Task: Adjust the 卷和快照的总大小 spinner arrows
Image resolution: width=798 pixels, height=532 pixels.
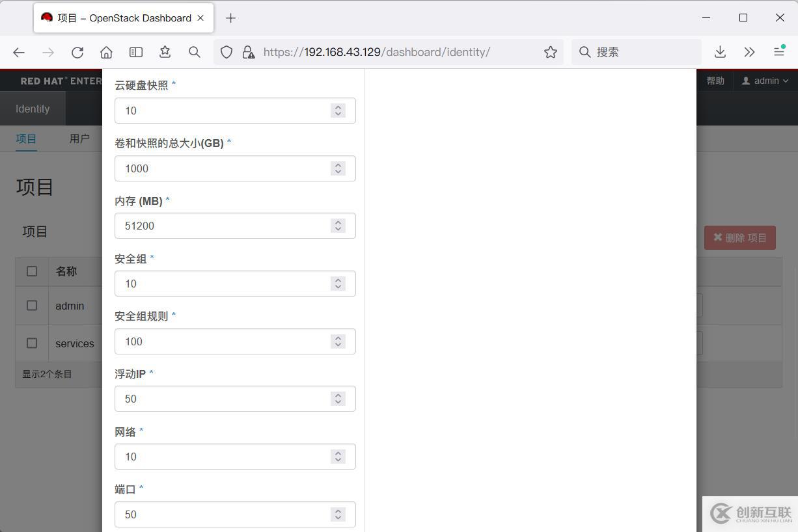Action: pos(338,168)
